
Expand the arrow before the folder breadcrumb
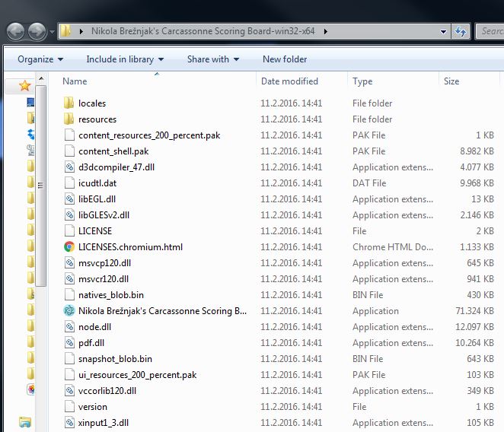coord(81,31)
